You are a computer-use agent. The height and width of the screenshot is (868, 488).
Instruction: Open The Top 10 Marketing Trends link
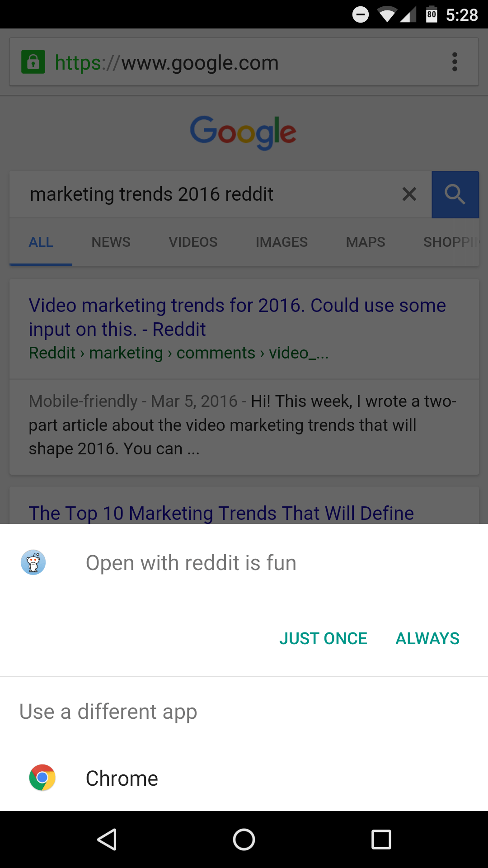click(x=221, y=513)
